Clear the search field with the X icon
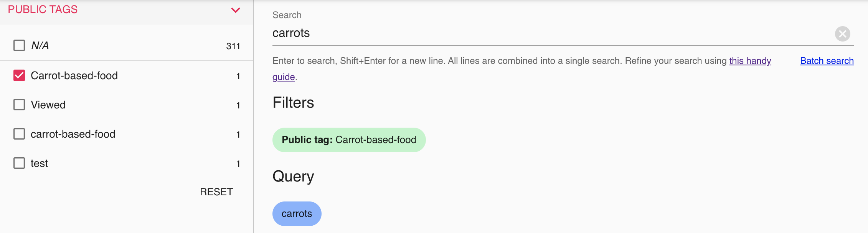 point(842,34)
